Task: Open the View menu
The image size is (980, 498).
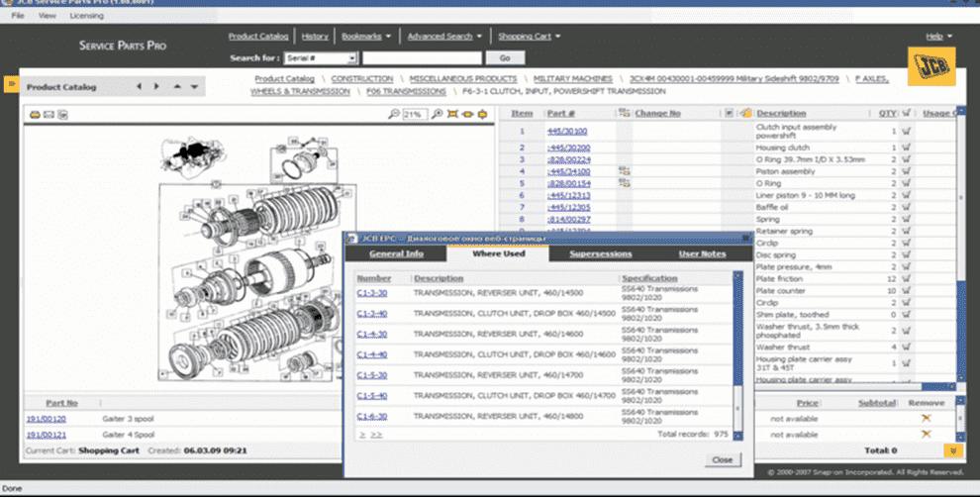Action: coord(47,16)
